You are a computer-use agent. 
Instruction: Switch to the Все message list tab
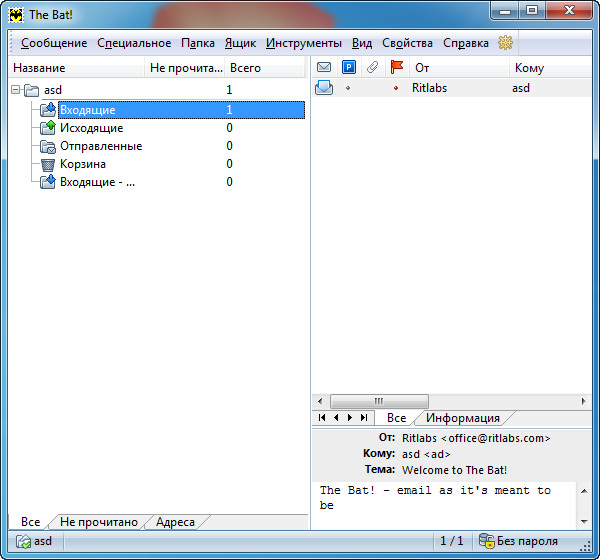pyautogui.click(x=396, y=418)
